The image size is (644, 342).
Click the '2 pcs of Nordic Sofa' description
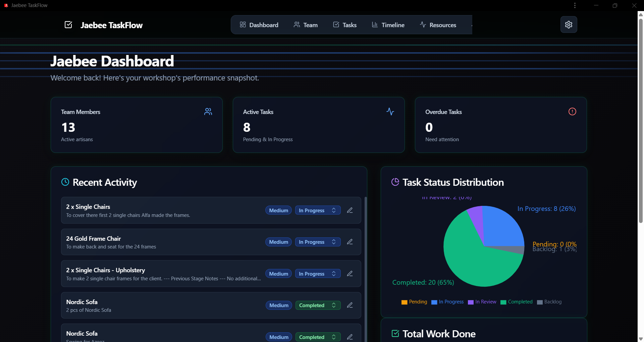tap(89, 310)
